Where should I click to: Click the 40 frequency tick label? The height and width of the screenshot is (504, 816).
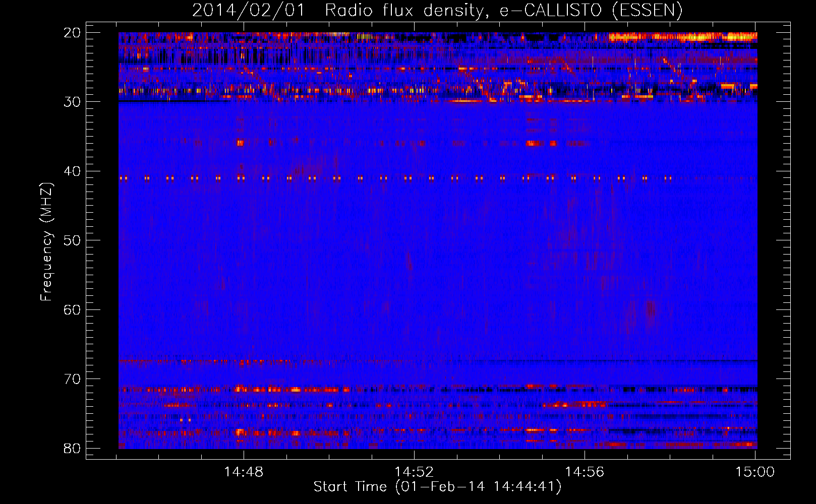[72, 171]
